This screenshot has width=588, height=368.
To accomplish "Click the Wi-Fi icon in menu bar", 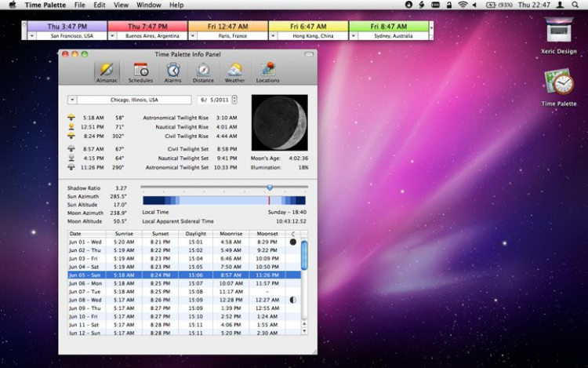I will click(463, 5).
